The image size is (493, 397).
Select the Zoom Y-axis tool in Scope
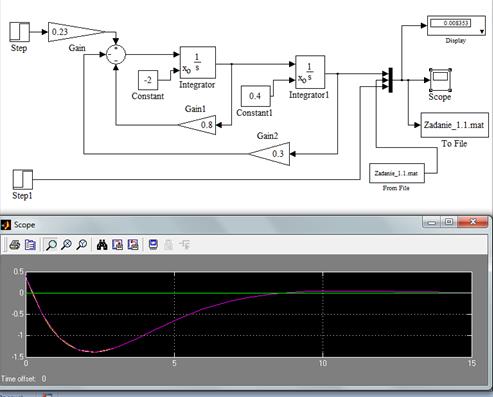[82, 245]
